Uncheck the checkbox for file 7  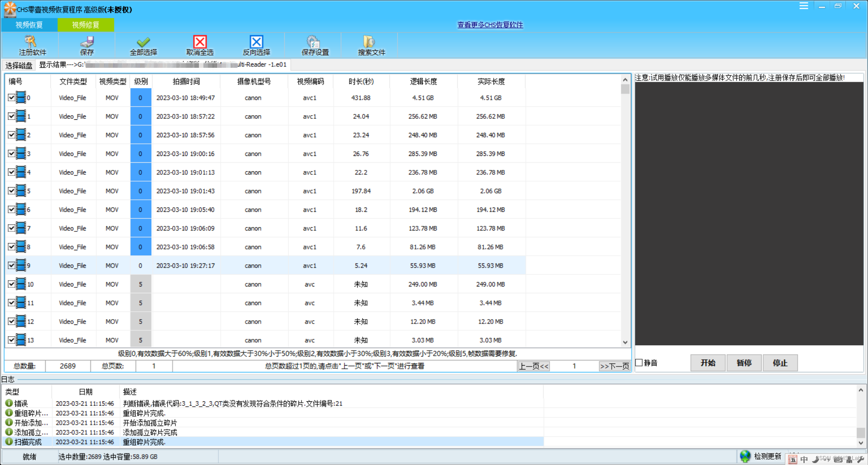click(x=12, y=228)
